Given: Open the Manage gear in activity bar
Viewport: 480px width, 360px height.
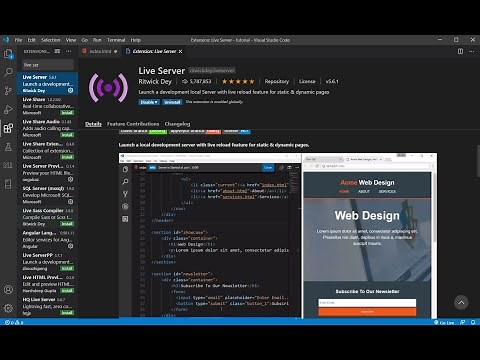Looking at the screenshot, I should click(x=8, y=308).
